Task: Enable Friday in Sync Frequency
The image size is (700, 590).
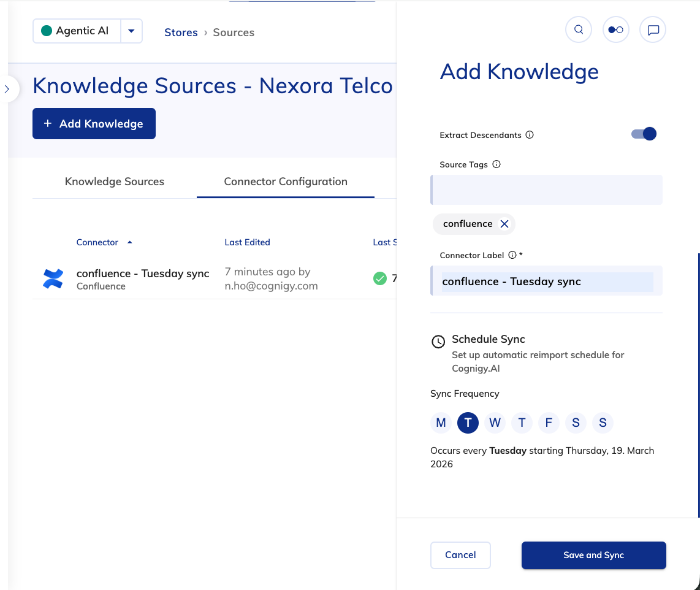Action: click(x=549, y=423)
